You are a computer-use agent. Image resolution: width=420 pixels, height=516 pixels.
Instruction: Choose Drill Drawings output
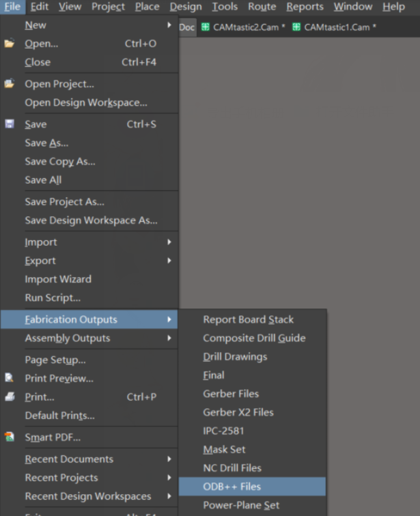pyautogui.click(x=252, y=356)
